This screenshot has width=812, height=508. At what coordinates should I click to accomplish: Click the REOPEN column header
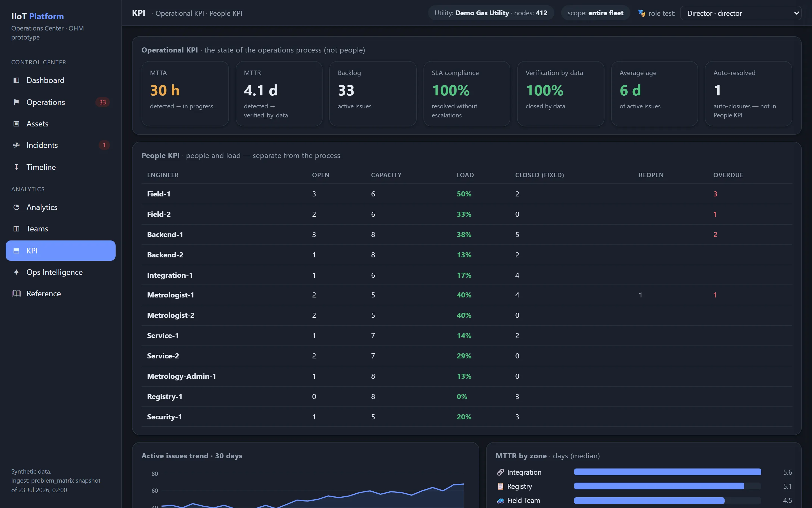point(651,175)
